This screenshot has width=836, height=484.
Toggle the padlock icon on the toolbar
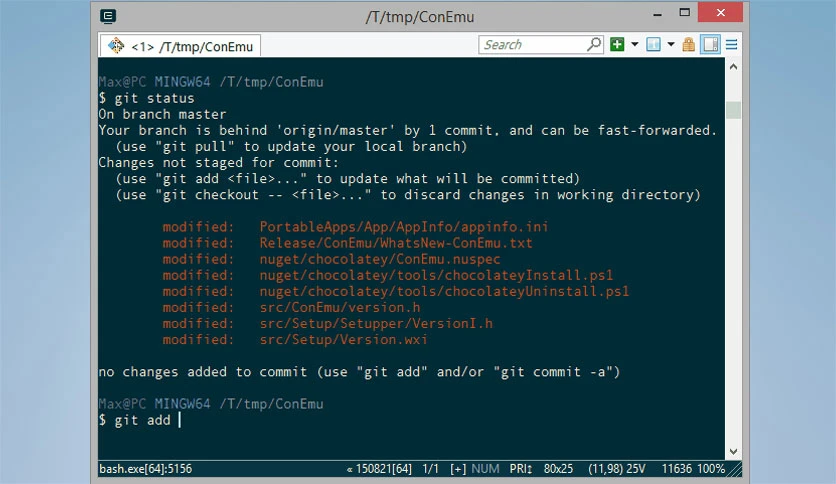coord(688,44)
